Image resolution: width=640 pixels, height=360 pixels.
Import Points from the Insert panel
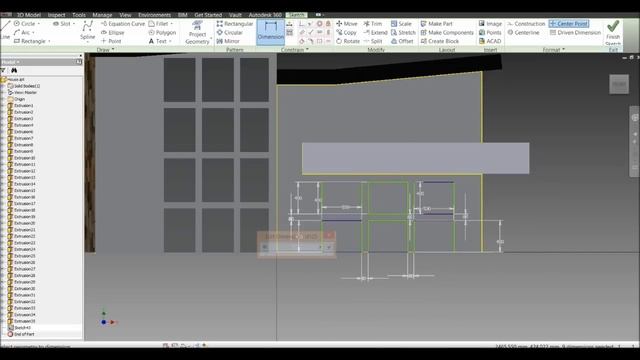point(490,32)
